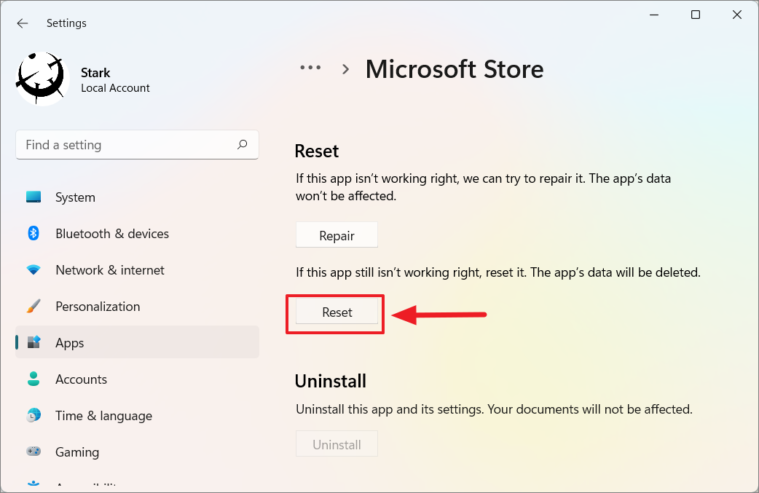Screen dimensions: 759x493
Task: Click the Personalization paintbrush icon
Action: click(33, 306)
